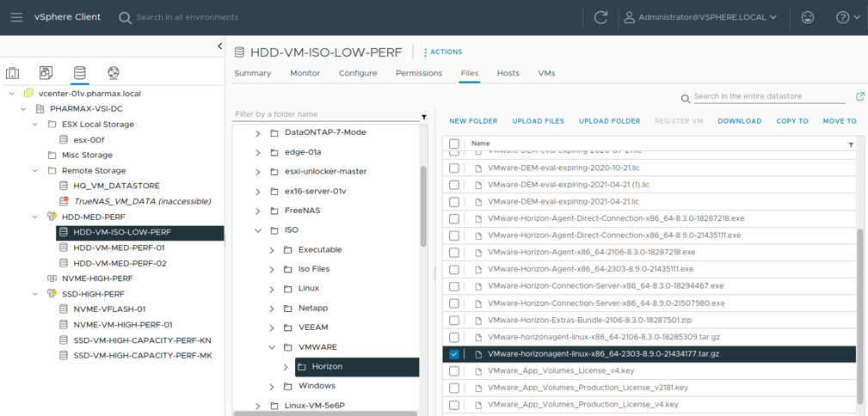Check Horizon-Agent-x86_64-2303-8.9.0 exe checkbox

point(454,269)
